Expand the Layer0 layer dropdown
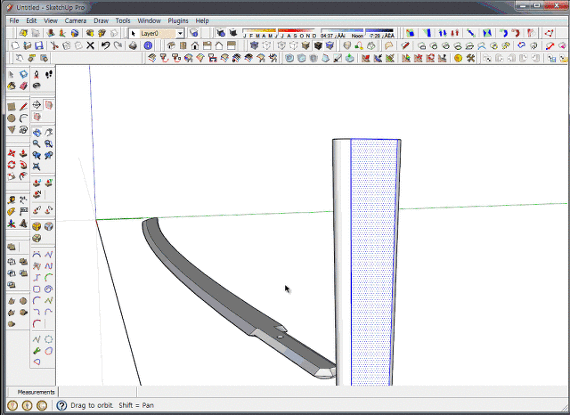Image resolution: width=570 pixels, height=415 pixels. (x=180, y=33)
